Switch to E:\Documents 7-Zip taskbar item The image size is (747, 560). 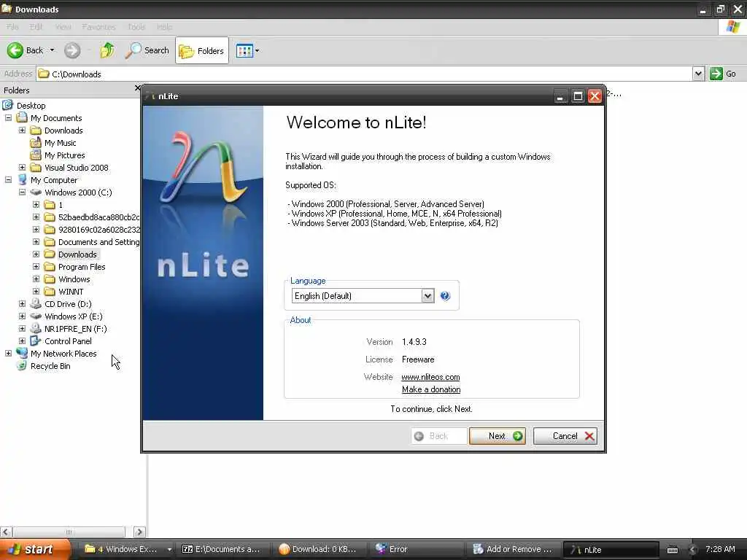pyautogui.click(x=222, y=549)
